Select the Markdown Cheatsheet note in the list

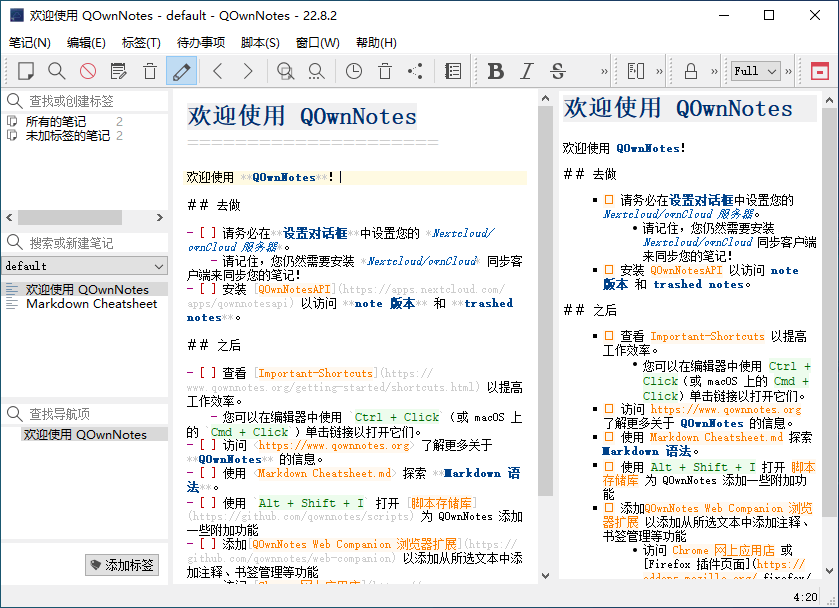[x=91, y=304]
